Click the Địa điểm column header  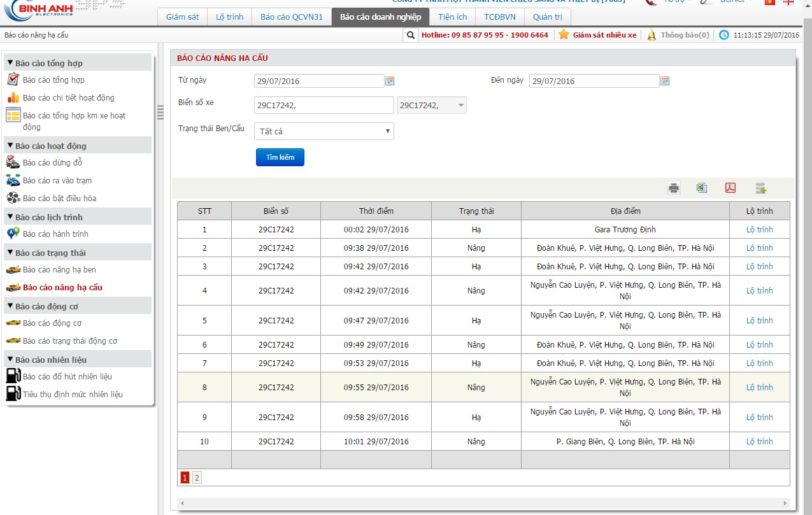[x=625, y=211]
